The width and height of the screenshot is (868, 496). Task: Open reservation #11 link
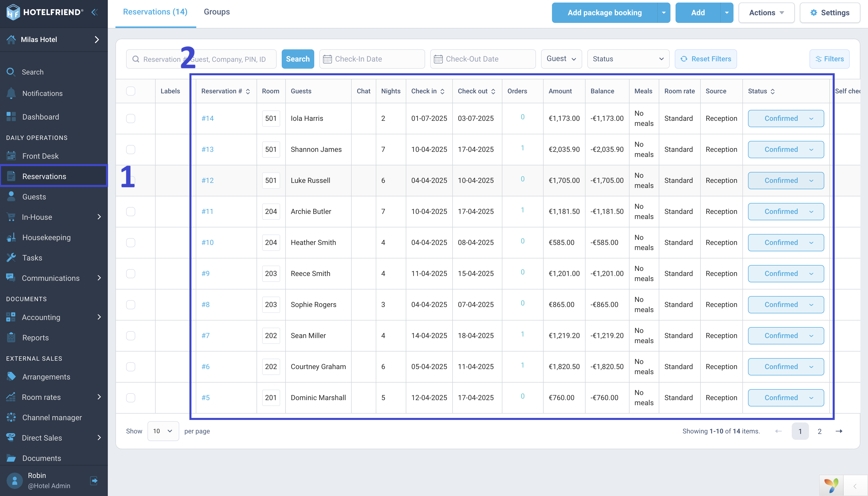coord(207,211)
